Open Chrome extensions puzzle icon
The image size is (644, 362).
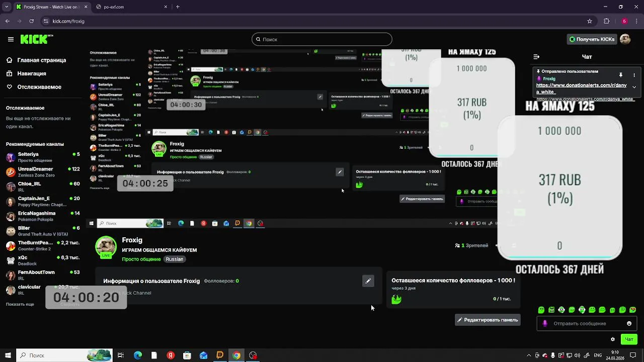coord(607,21)
